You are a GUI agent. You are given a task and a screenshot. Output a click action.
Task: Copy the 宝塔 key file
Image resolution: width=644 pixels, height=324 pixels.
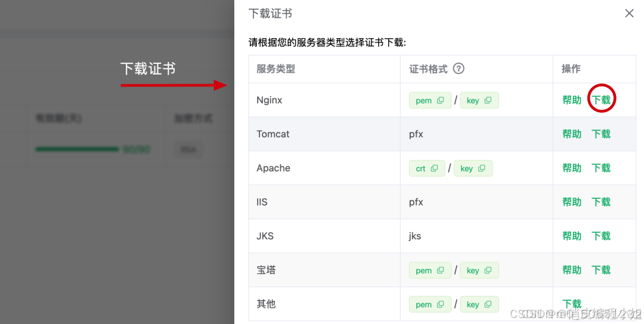(479, 270)
